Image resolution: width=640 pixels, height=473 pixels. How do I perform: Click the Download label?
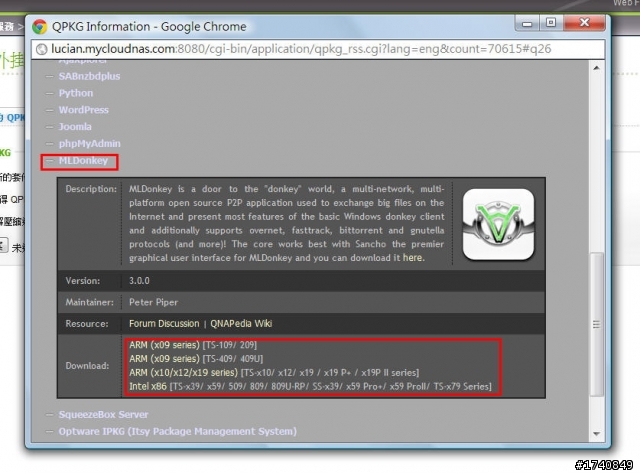point(87,366)
